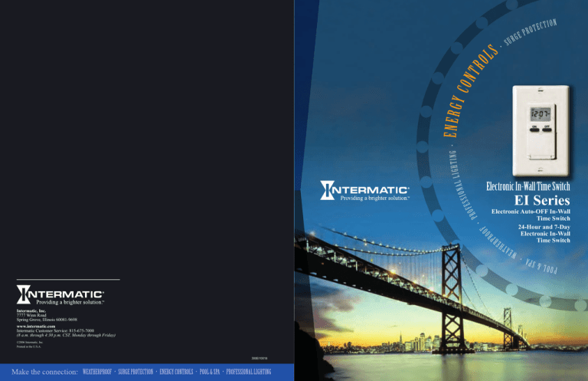
Task: Select the 'Spring Grove, Illinois 60081-9698' line
Action: [47, 320]
